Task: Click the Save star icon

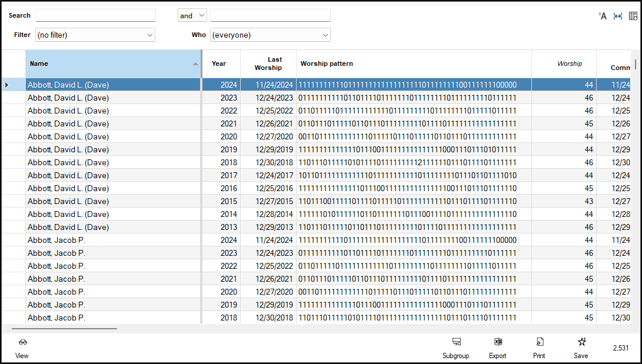Action: click(581, 342)
